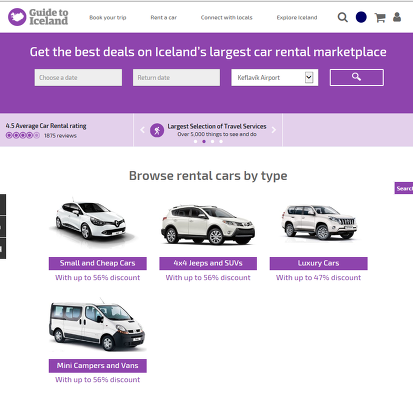Open Book your trip menu
413x411 pixels.
click(108, 17)
